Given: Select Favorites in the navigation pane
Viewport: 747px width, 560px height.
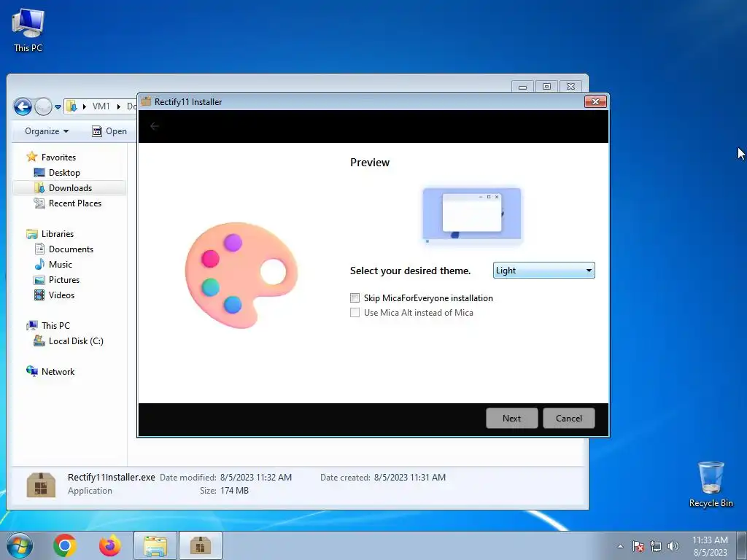Looking at the screenshot, I should (x=58, y=157).
